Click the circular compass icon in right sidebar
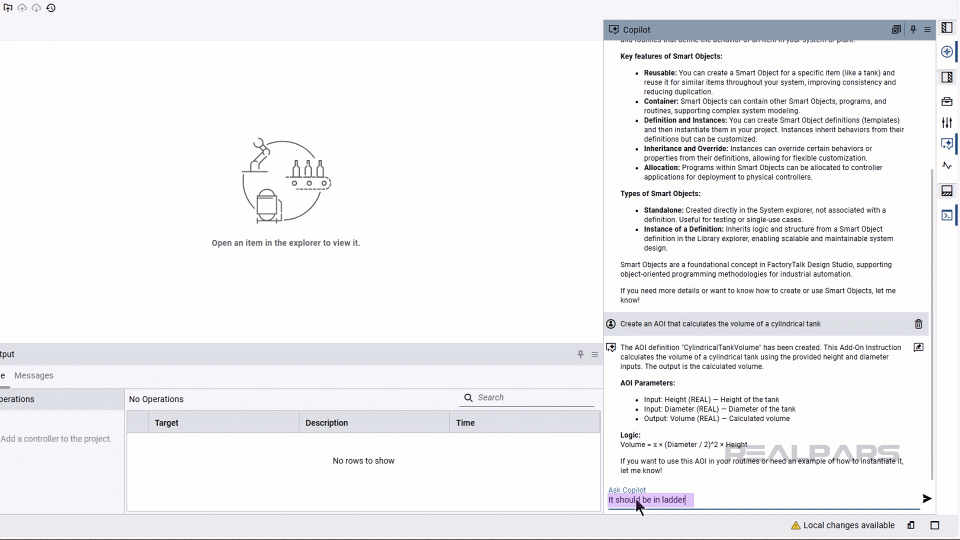This screenshot has height=540, width=960. click(947, 52)
